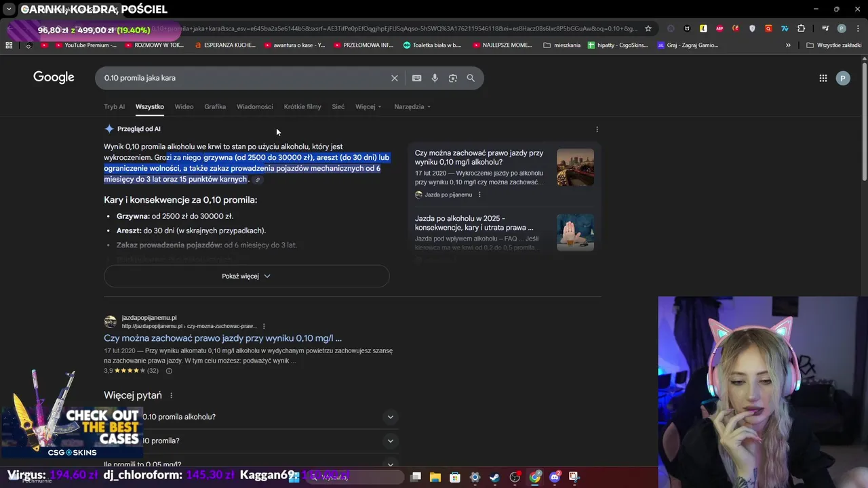This screenshot has width=868, height=488.
Task: Open the on-screen keyboard input tool
Action: [417, 78]
